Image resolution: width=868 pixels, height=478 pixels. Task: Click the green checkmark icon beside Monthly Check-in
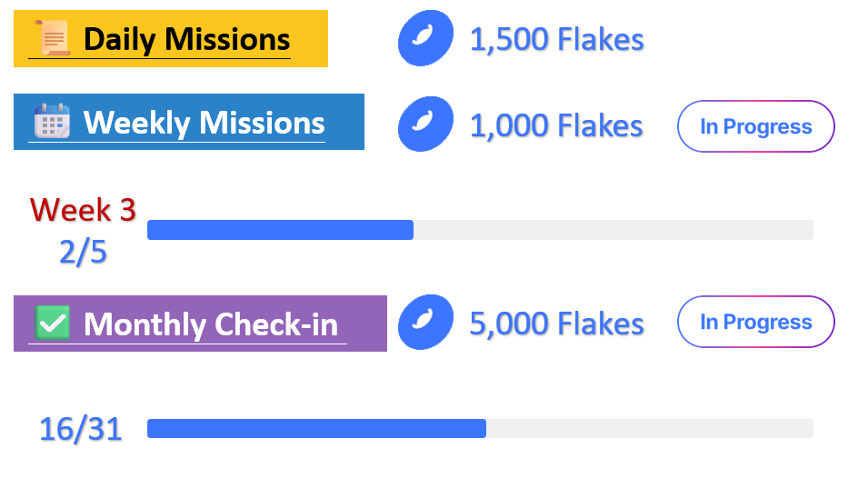[x=52, y=323]
